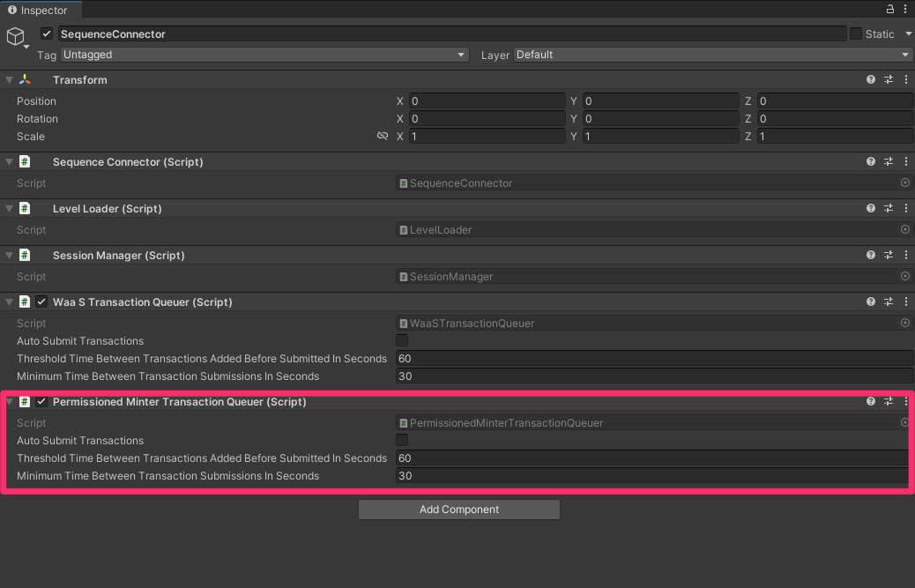Open Transform help documentation
915x588 pixels.
coord(870,79)
